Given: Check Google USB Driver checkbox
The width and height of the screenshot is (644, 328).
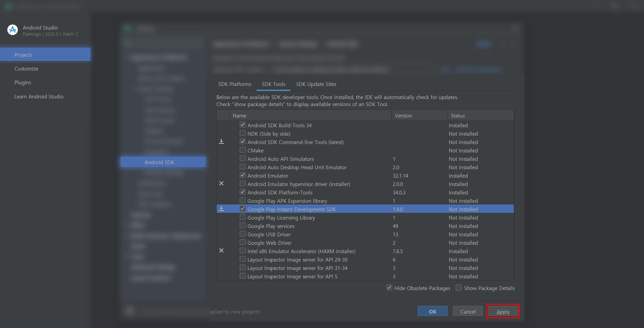Looking at the screenshot, I should (243, 234).
